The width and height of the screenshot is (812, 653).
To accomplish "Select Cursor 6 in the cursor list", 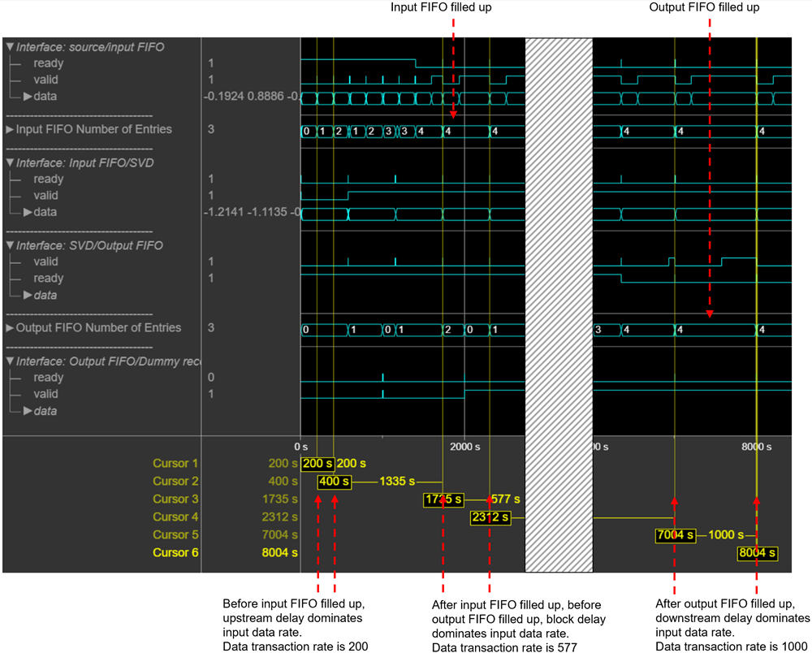I will click(x=175, y=553).
